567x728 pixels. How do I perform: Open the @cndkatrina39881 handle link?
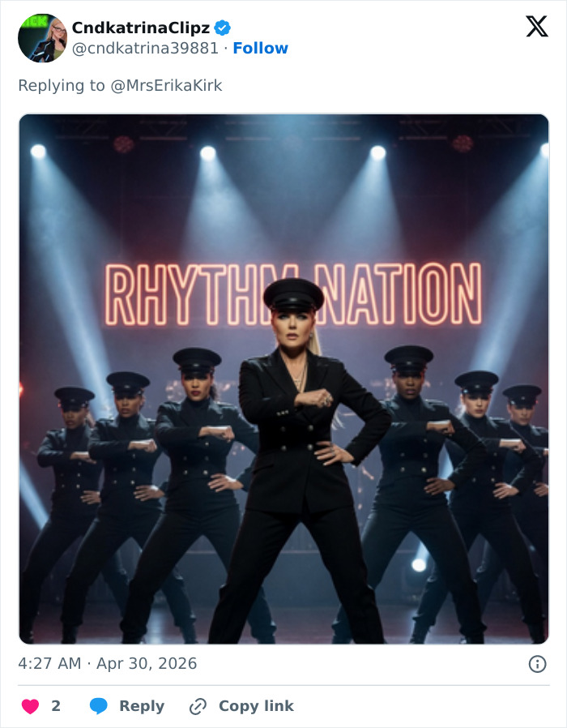click(146, 49)
